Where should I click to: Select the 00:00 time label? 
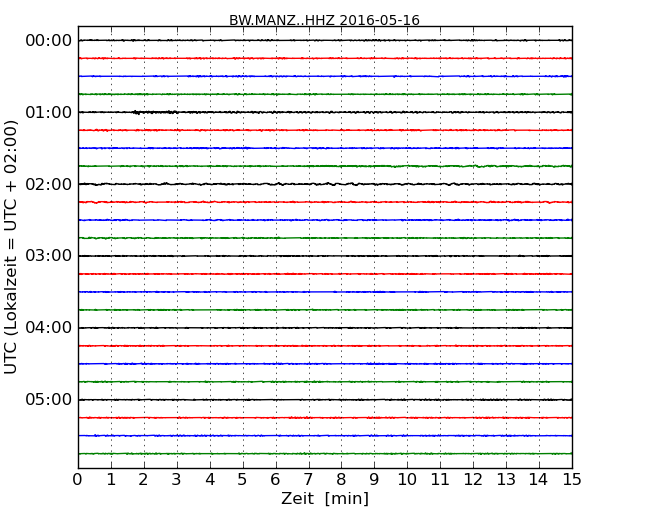click(x=49, y=41)
